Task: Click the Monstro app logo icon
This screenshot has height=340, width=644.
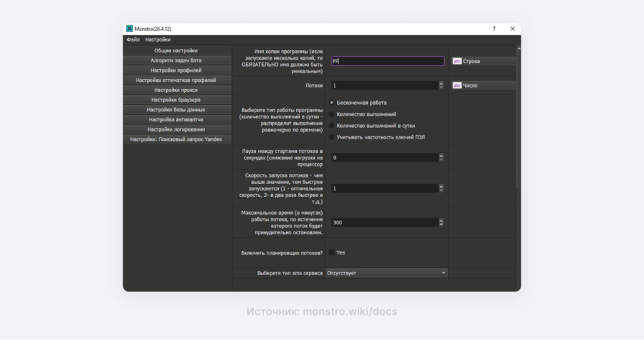Action: click(x=130, y=29)
